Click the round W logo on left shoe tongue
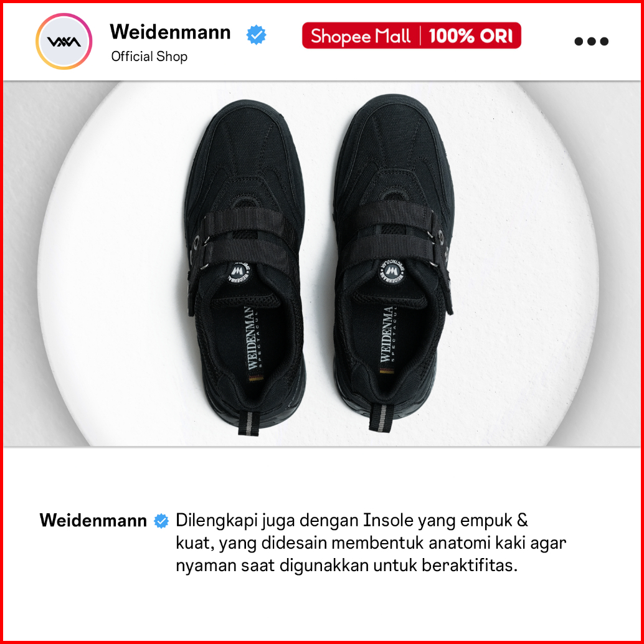Viewport: 644px width, 644px height. (x=238, y=273)
